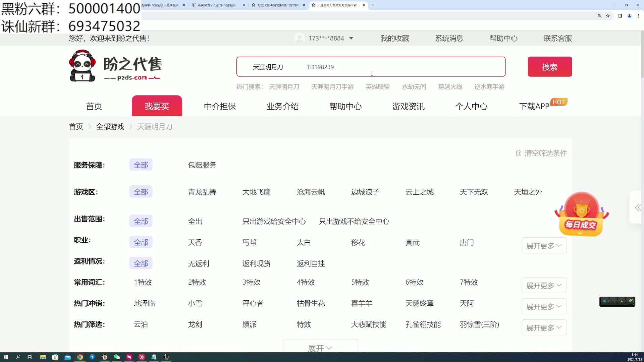
Task: Select 包赔服务 under 服务保障
Action: (202, 165)
